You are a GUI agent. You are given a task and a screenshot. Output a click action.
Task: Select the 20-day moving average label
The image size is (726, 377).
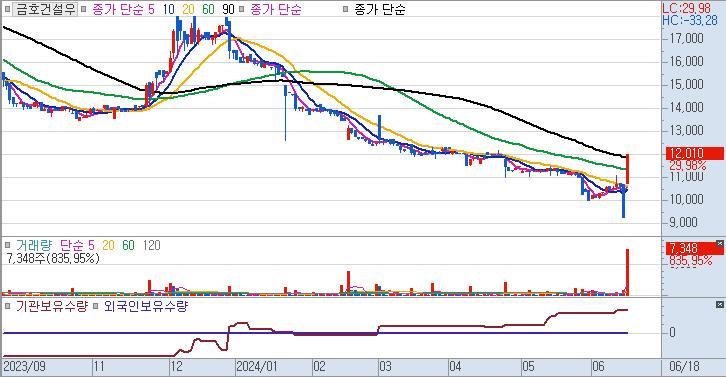click(x=188, y=9)
